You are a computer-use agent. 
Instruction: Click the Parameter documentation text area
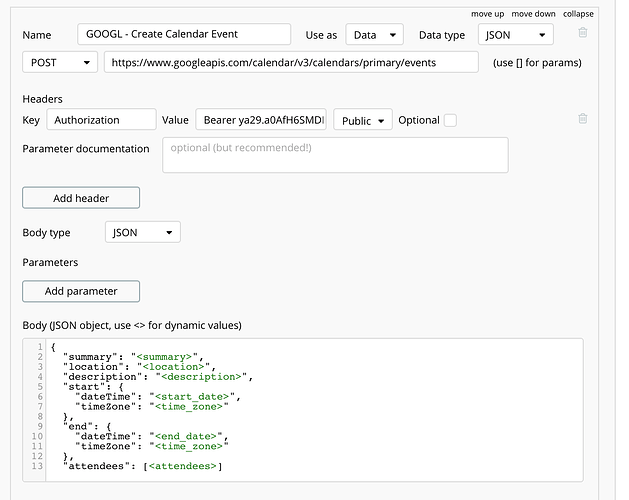[334, 155]
